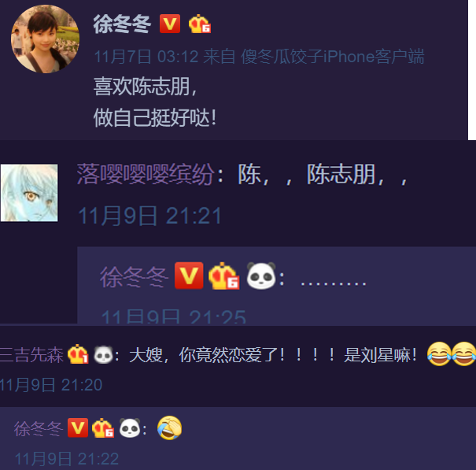Open commenter name 三吉先森
476x470 pixels.
[31, 354]
